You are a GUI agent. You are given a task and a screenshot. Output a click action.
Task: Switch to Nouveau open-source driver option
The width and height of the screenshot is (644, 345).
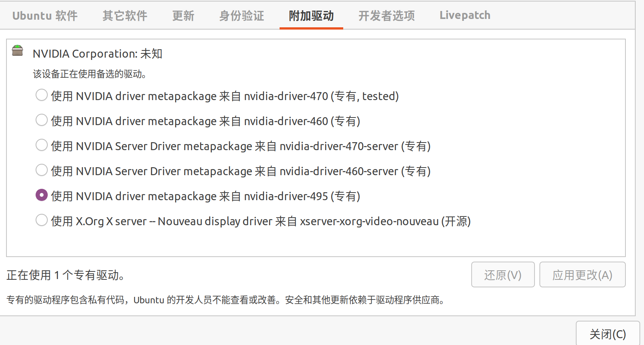[x=42, y=220]
